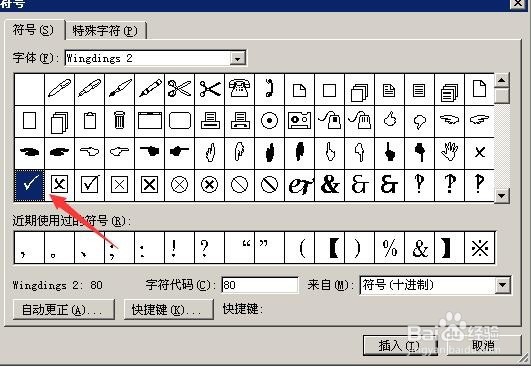Screen dimensions: 531x368
Task: Select the clipboard symbol
Action: pos(90,121)
